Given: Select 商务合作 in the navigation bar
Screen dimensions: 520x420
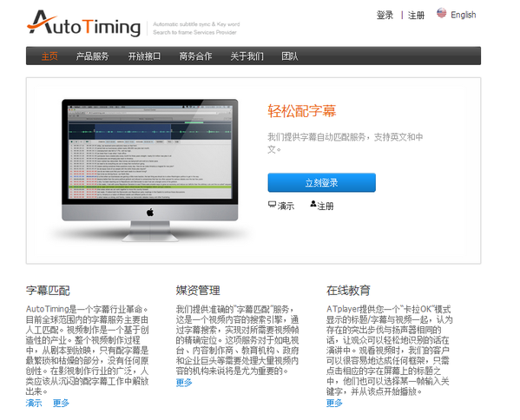Looking at the screenshot, I should [195, 56].
